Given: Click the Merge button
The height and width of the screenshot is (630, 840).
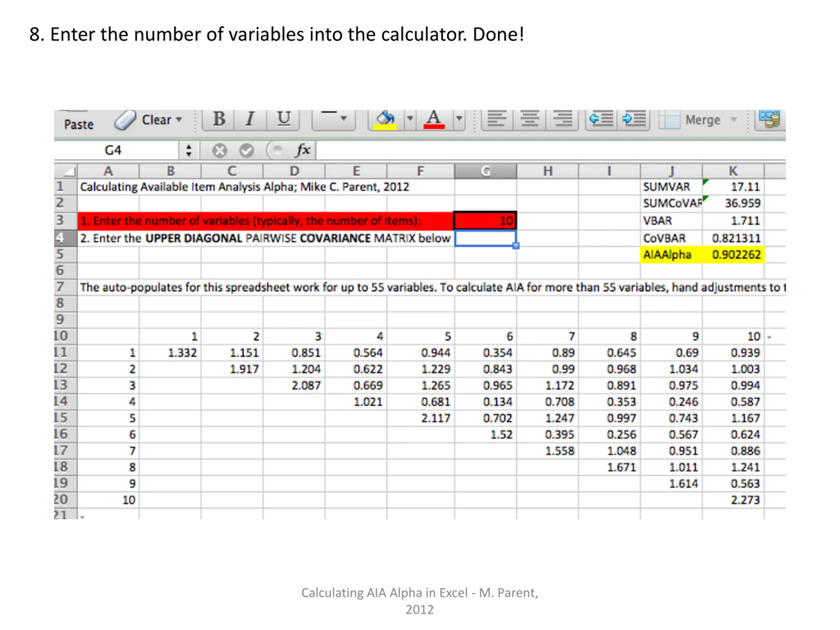Looking at the screenshot, I should [x=690, y=120].
